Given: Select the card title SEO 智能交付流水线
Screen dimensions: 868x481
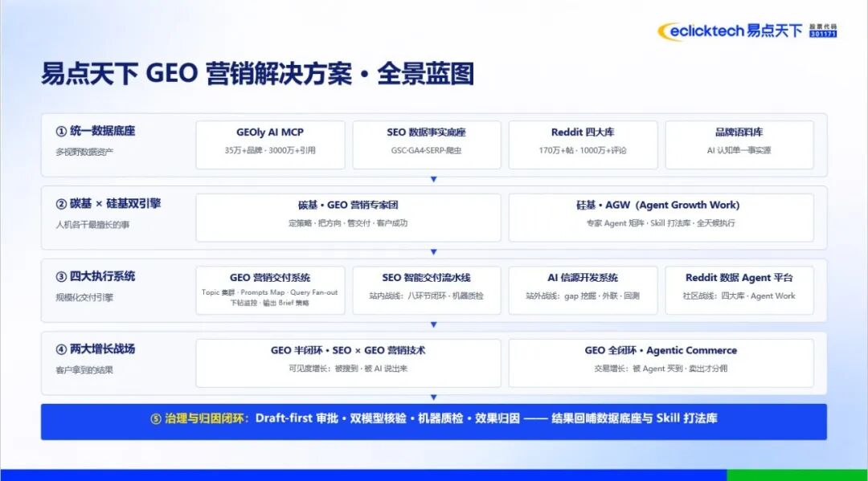Looking at the screenshot, I should coord(426,278).
